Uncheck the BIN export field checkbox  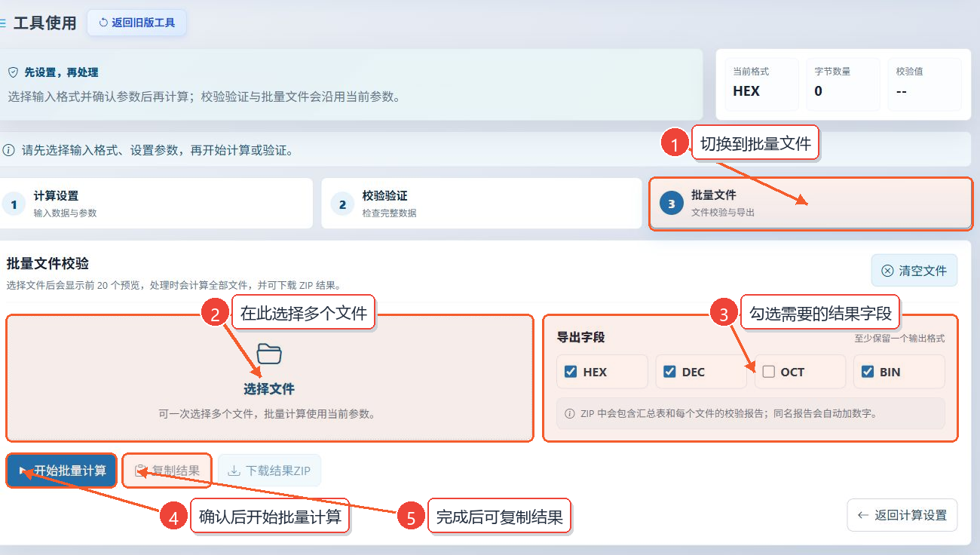point(867,372)
